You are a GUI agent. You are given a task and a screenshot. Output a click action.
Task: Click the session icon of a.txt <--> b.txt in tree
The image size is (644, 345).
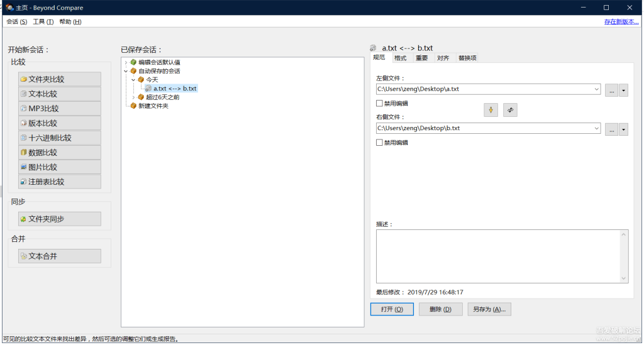(x=148, y=88)
